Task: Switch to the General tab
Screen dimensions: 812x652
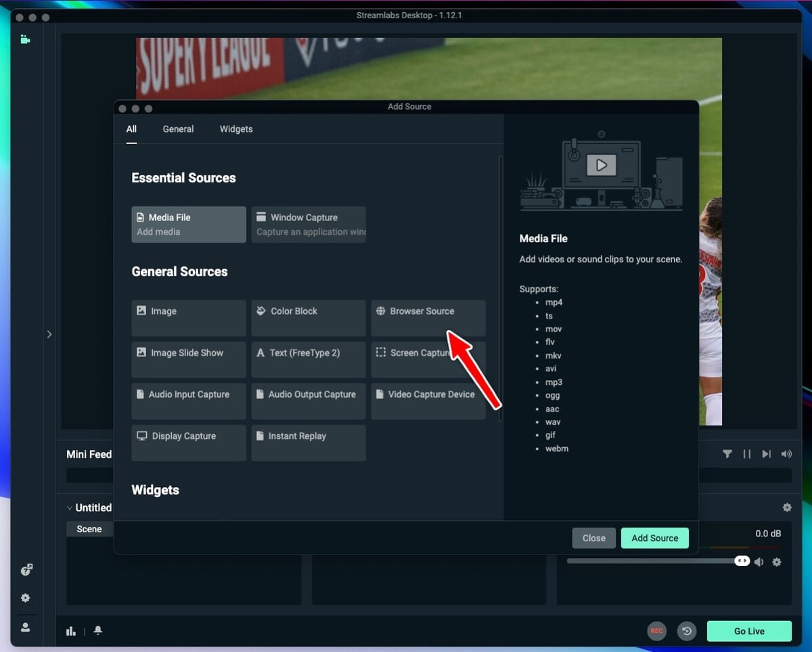Action: tap(178, 129)
